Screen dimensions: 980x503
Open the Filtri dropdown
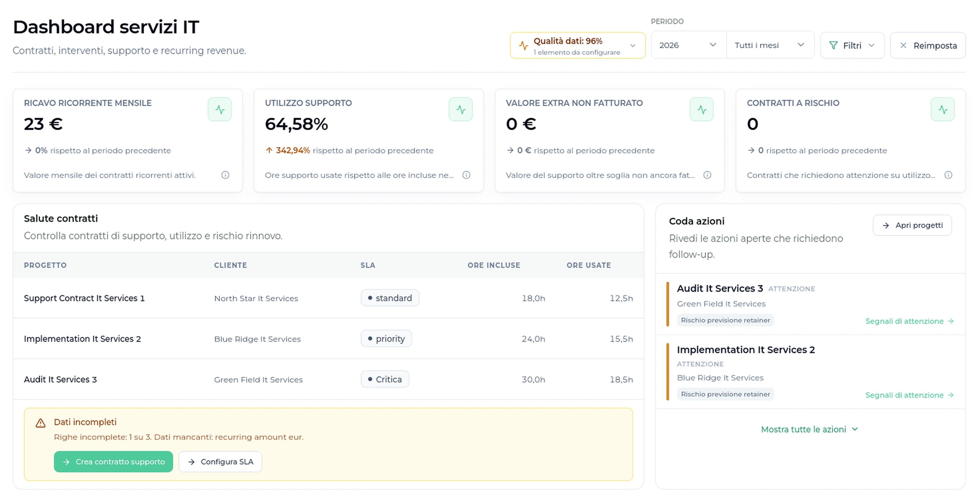tap(852, 45)
